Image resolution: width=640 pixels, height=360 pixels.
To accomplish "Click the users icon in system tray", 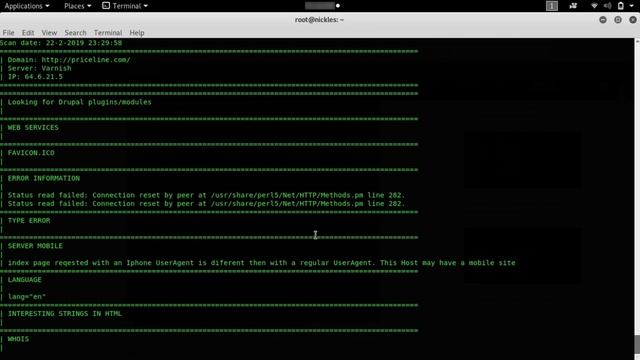I will pos(573,6).
